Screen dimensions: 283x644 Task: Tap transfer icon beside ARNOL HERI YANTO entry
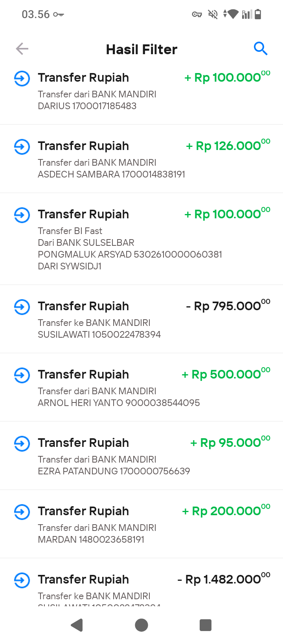pyautogui.click(x=22, y=375)
